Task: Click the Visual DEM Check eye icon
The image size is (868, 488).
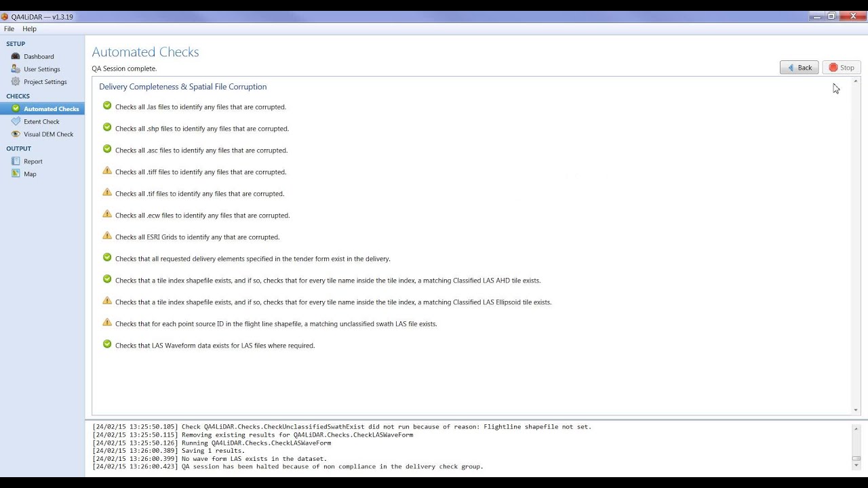Action: point(16,134)
